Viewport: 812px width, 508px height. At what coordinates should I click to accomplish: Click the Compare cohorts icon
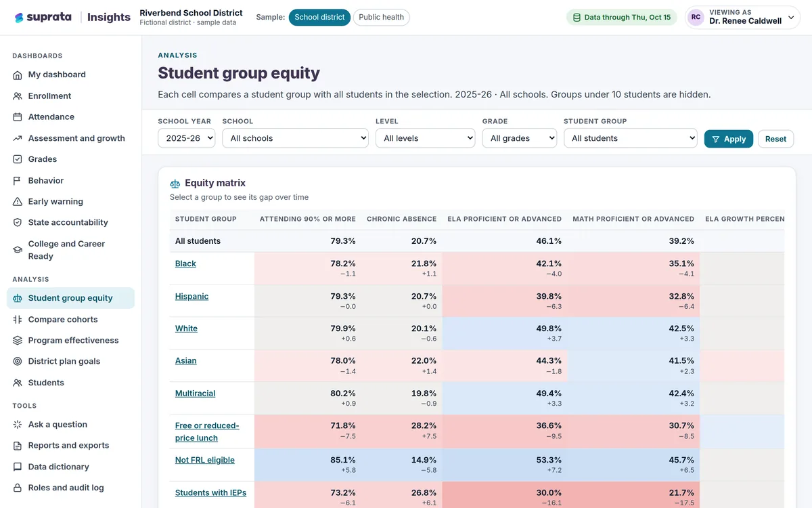tap(18, 320)
